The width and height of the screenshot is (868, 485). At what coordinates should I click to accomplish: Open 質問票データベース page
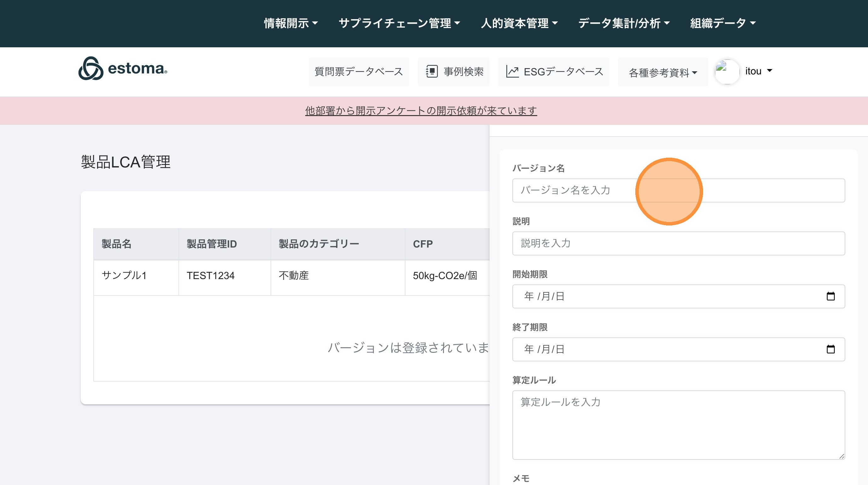[x=358, y=72]
